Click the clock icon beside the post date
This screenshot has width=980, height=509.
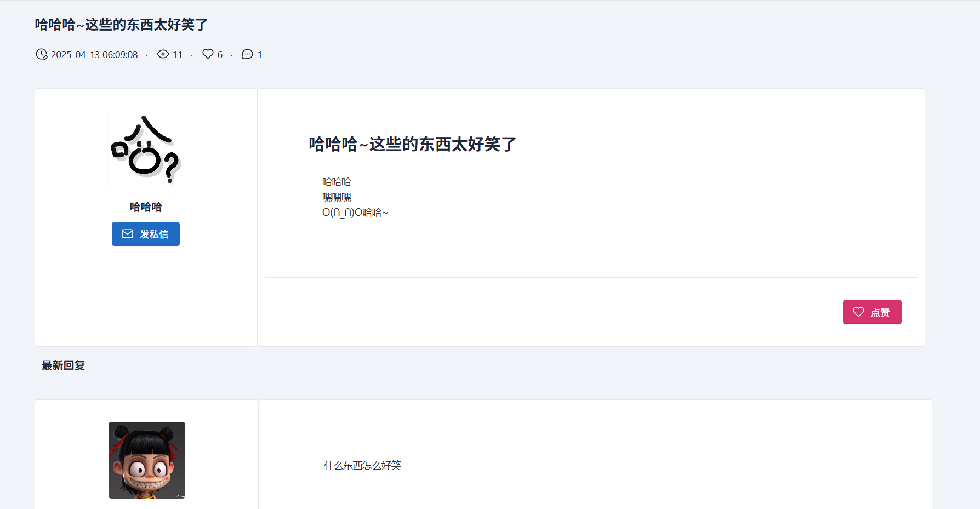pyautogui.click(x=41, y=54)
